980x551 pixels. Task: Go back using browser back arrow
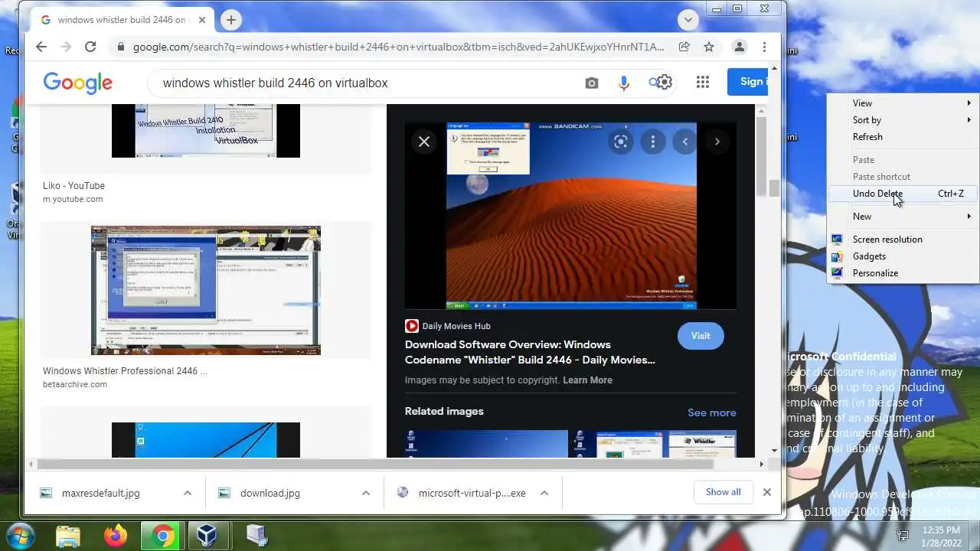[41, 47]
